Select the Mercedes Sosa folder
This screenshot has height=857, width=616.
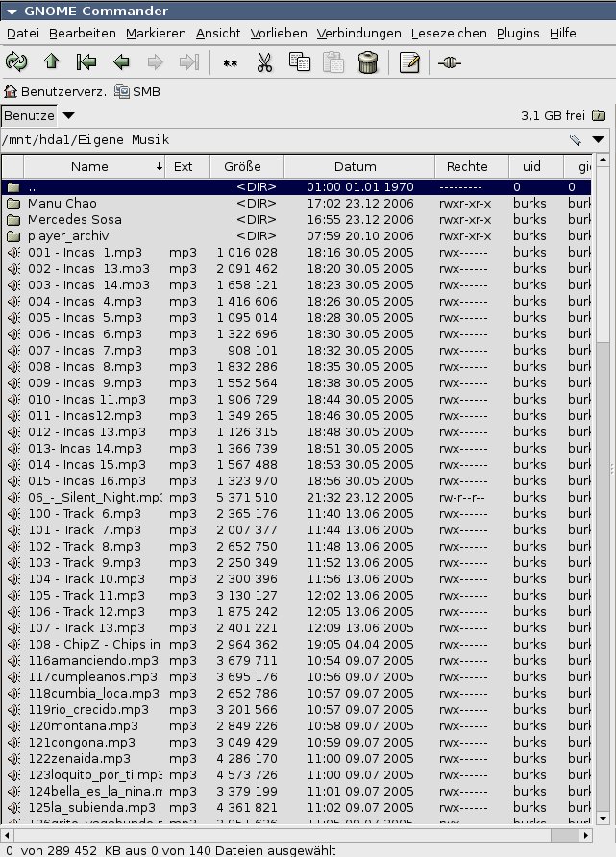[x=296, y=220]
